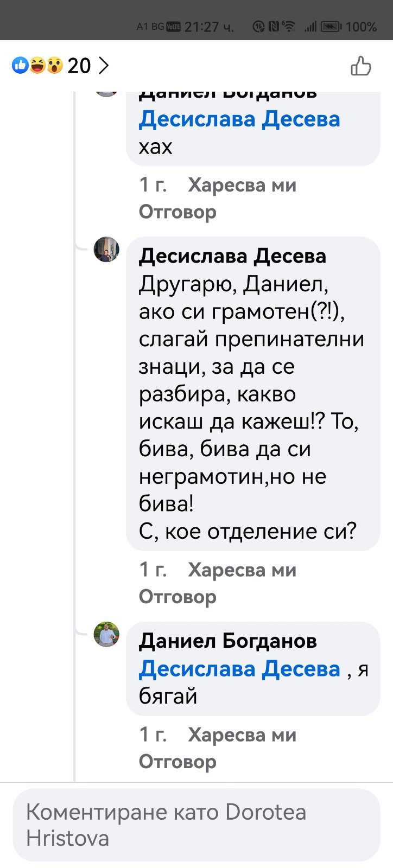This screenshot has height=868, width=393.
Task: Open Даниел Богданов's profile from bold author name
Action: point(228,641)
